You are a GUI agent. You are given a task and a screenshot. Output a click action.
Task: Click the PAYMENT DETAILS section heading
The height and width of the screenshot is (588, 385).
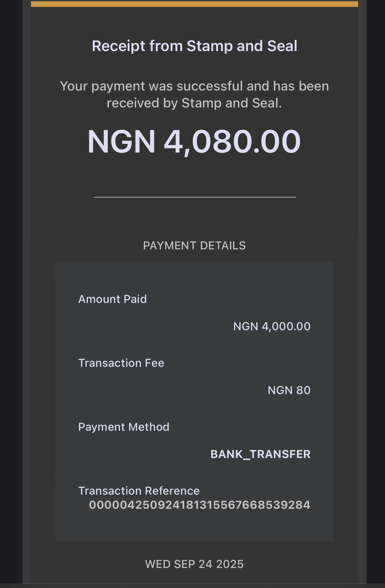coord(194,246)
